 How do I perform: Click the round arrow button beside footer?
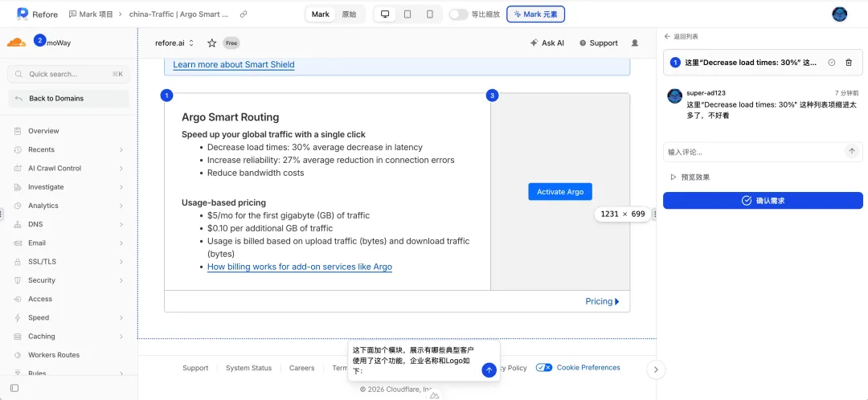pos(656,369)
